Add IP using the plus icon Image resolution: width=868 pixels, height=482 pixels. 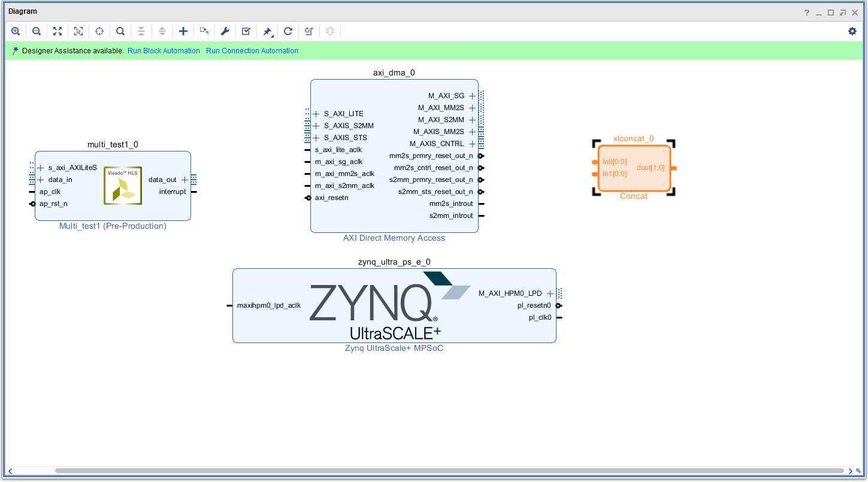(183, 31)
